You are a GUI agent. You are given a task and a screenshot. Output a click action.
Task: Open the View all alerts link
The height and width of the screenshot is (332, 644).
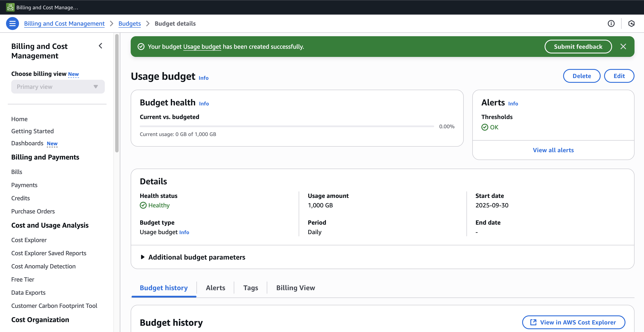click(553, 150)
